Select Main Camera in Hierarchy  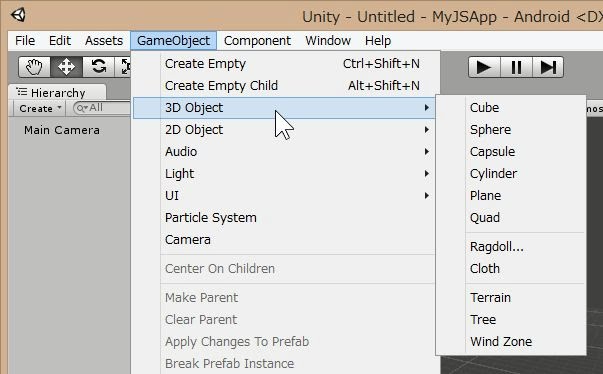tap(62, 130)
